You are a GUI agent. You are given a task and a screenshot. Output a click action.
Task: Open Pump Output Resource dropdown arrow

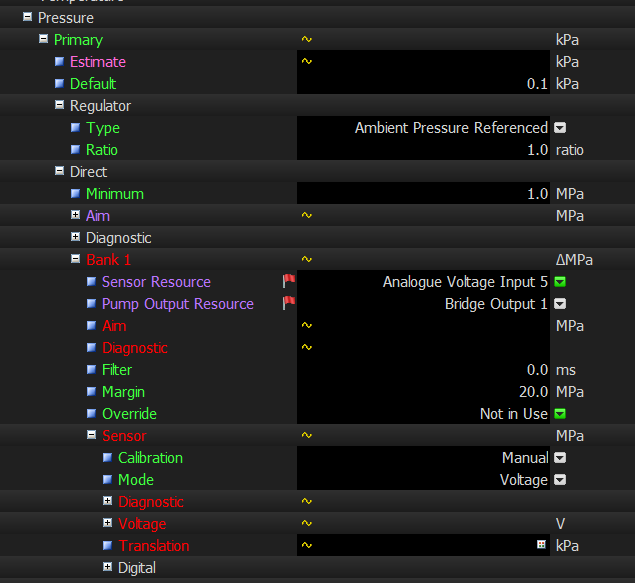coord(560,304)
